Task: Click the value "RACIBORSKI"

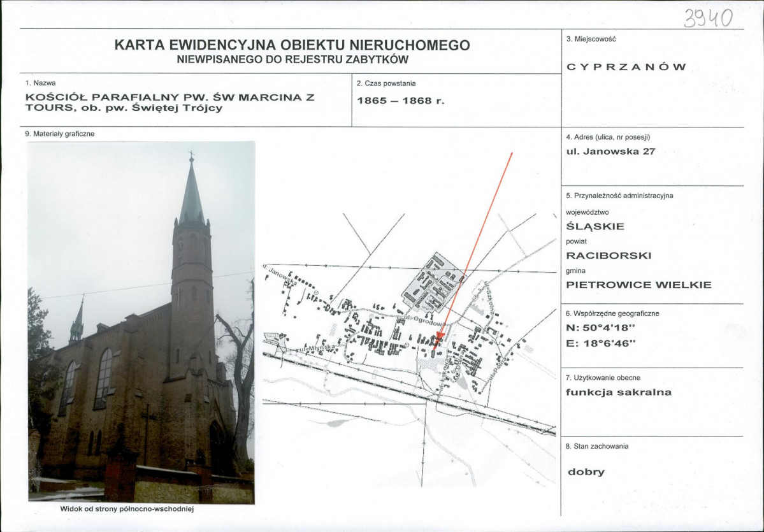Action: pyautogui.click(x=609, y=255)
